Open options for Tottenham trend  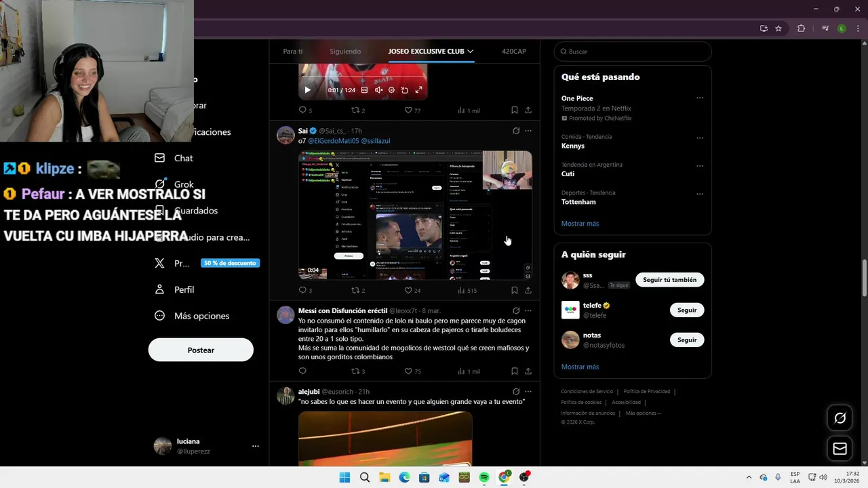700,194
